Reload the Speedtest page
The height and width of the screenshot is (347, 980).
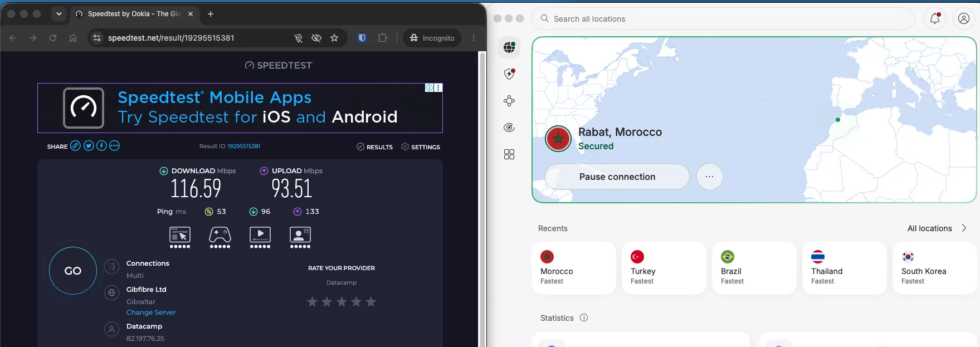(53, 38)
